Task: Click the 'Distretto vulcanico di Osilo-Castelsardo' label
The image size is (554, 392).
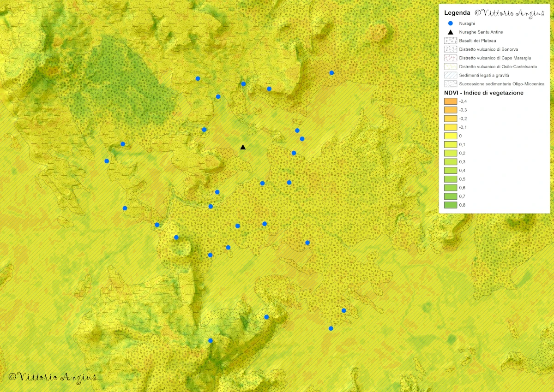Action: (498, 66)
